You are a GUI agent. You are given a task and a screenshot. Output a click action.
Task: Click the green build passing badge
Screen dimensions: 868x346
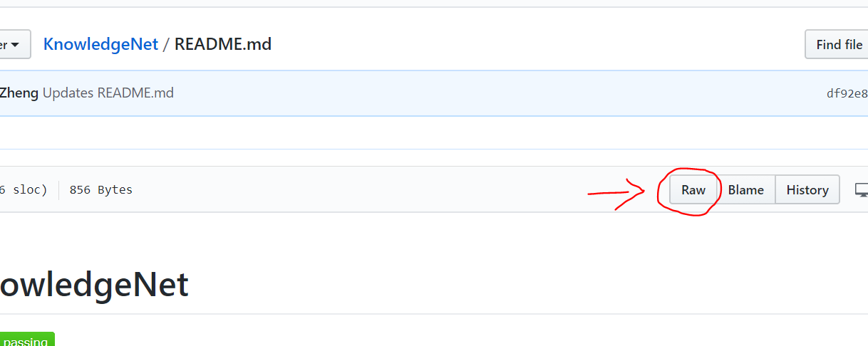click(27, 340)
